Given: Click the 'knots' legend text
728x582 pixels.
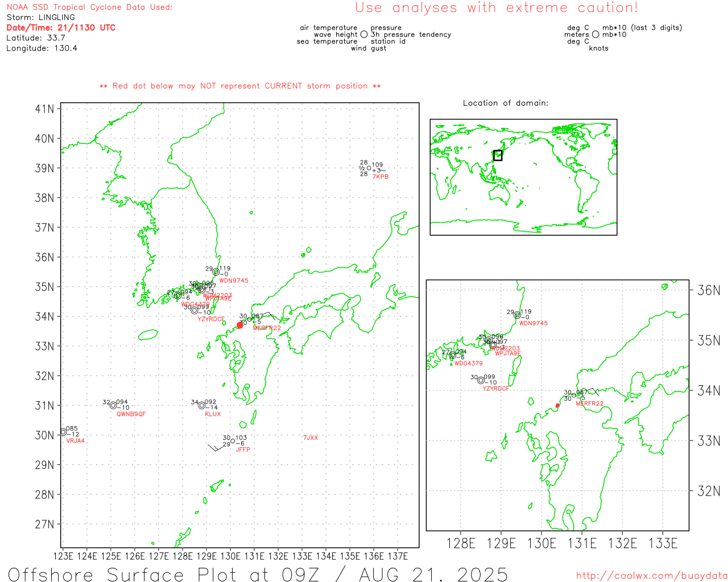Looking at the screenshot, I should tap(599, 48).
